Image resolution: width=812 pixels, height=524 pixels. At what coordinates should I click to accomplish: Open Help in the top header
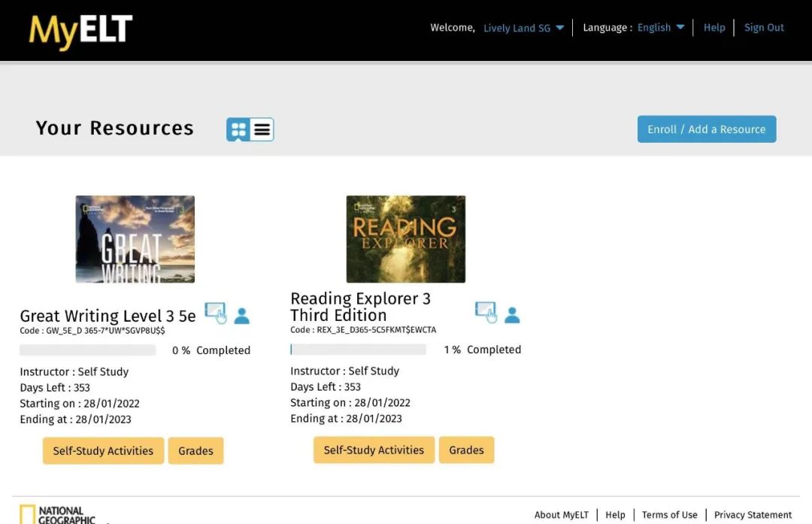tap(714, 28)
